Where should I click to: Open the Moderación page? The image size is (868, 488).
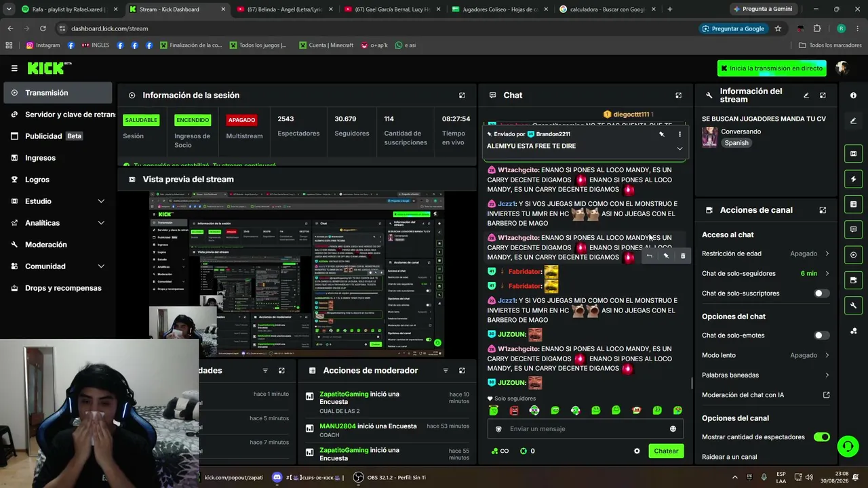(58, 245)
